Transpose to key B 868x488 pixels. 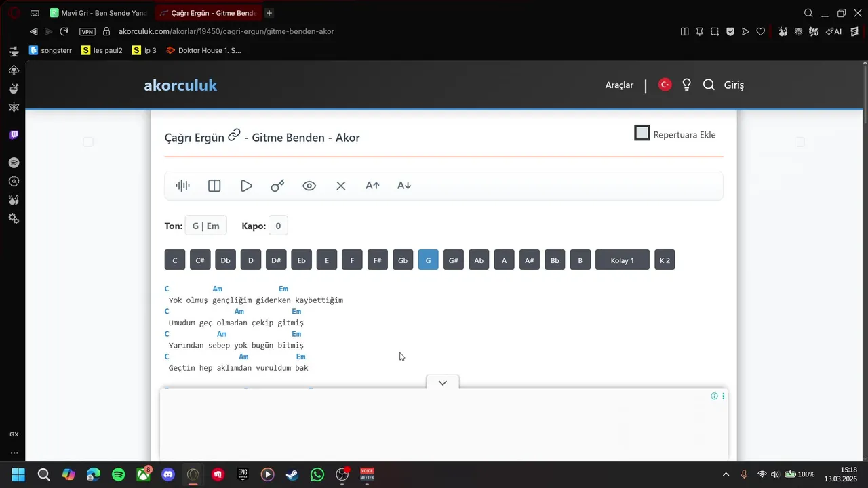580,260
